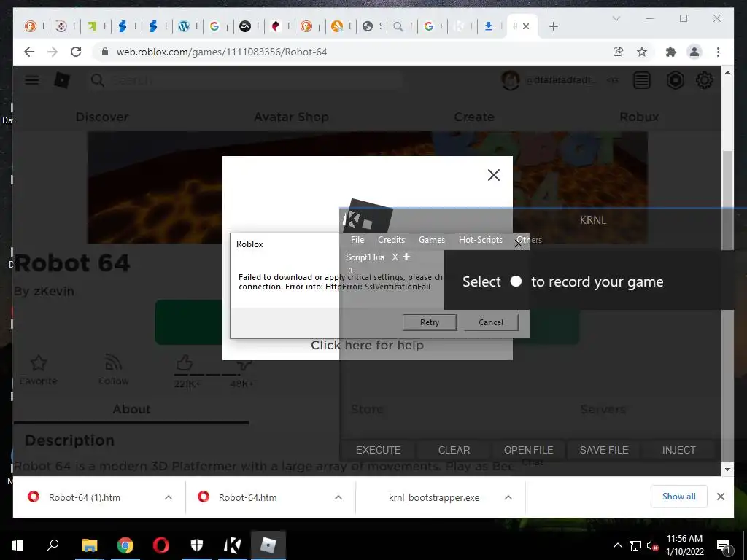Open the Chrome extensions puzzle menu
747x560 pixels.
coord(671,52)
